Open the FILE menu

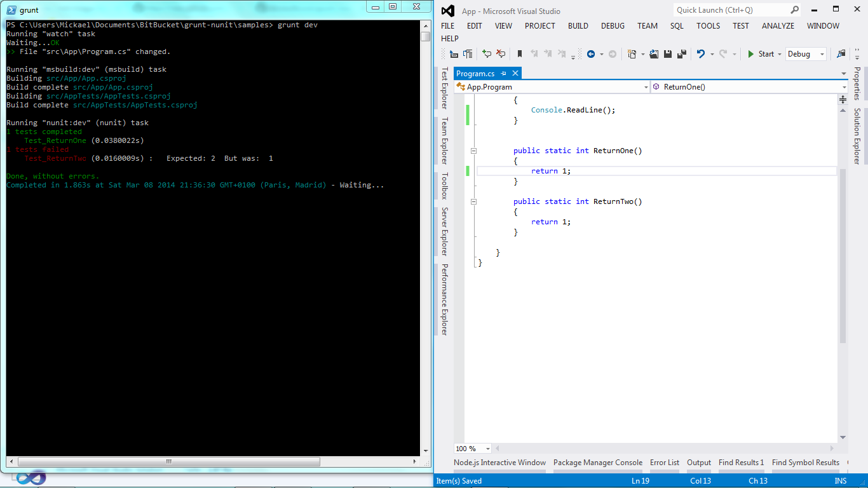[x=448, y=26]
